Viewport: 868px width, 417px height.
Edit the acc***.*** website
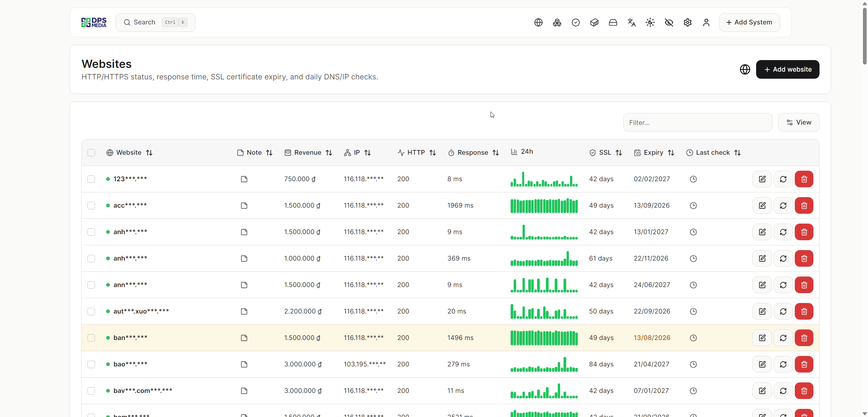tap(762, 206)
